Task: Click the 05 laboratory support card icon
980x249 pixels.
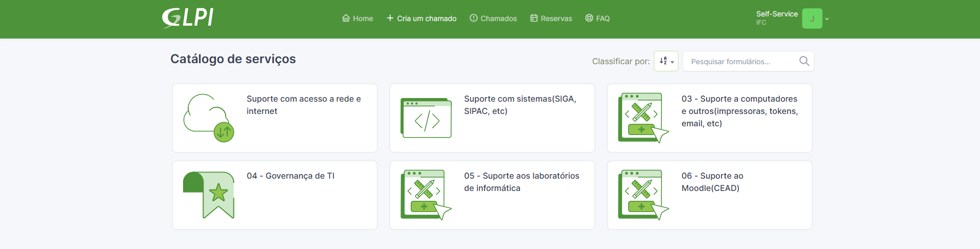Action: click(x=426, y=195)
